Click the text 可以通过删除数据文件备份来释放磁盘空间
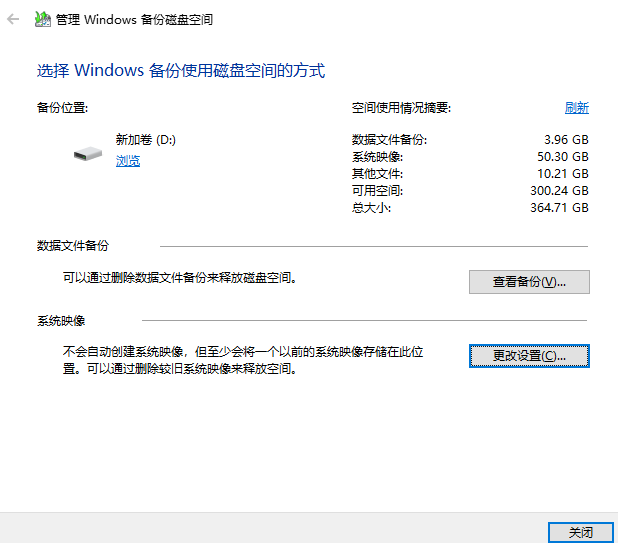The width and height of the screenshot is (618, 543). 180,277
